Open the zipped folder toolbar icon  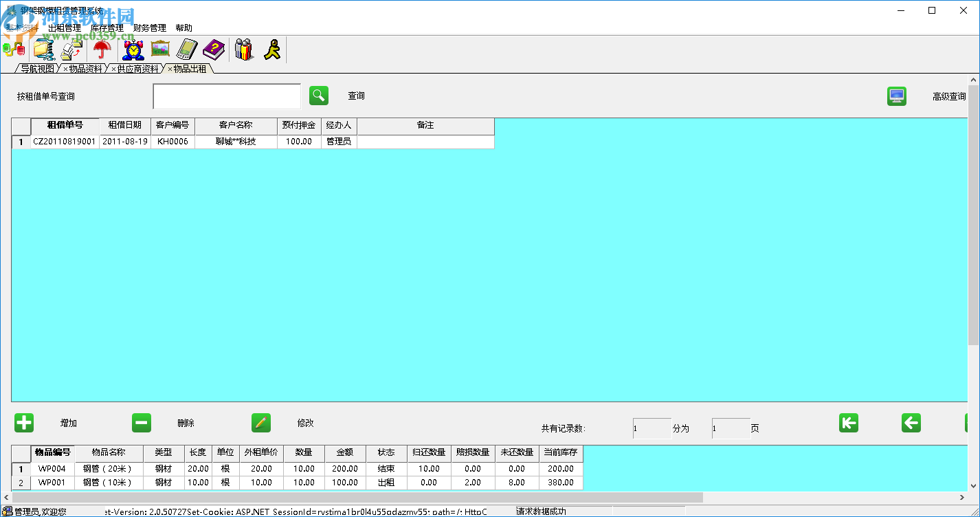point(44,49)
